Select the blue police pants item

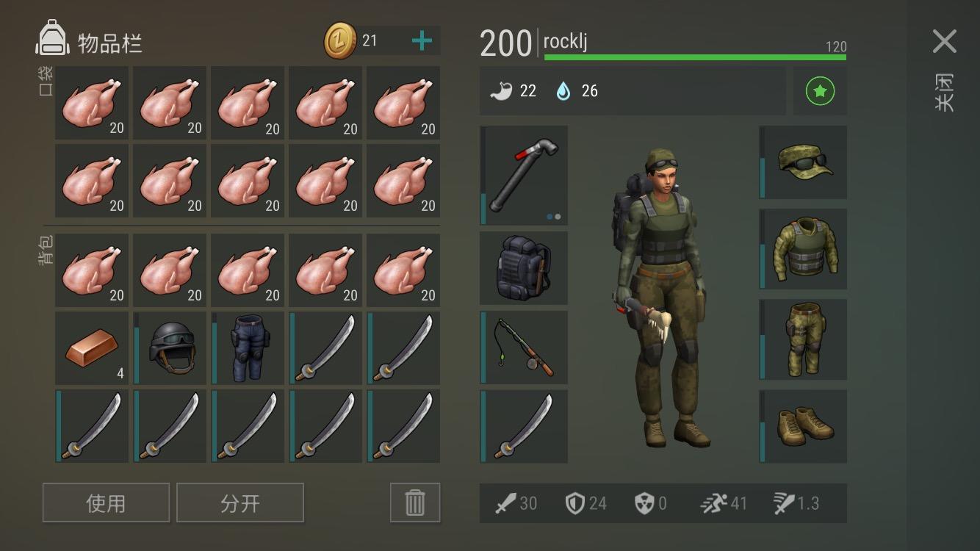(x=248, y=348)
